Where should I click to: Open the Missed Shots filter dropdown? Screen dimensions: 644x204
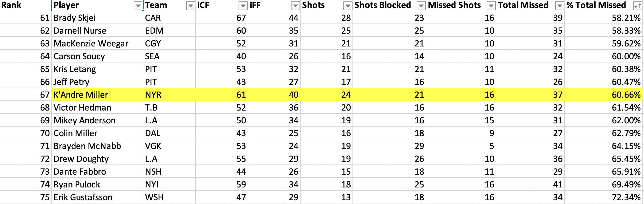491,6
